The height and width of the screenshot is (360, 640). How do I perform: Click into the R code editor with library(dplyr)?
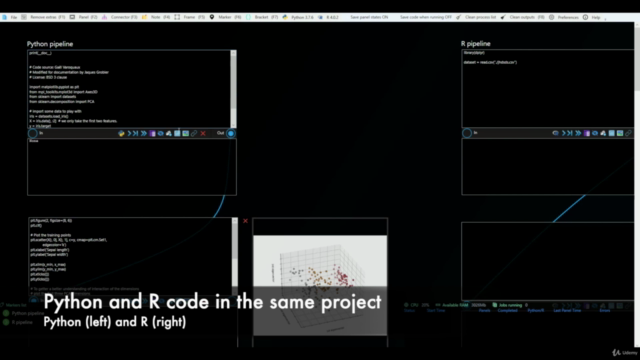click(548, 89)
